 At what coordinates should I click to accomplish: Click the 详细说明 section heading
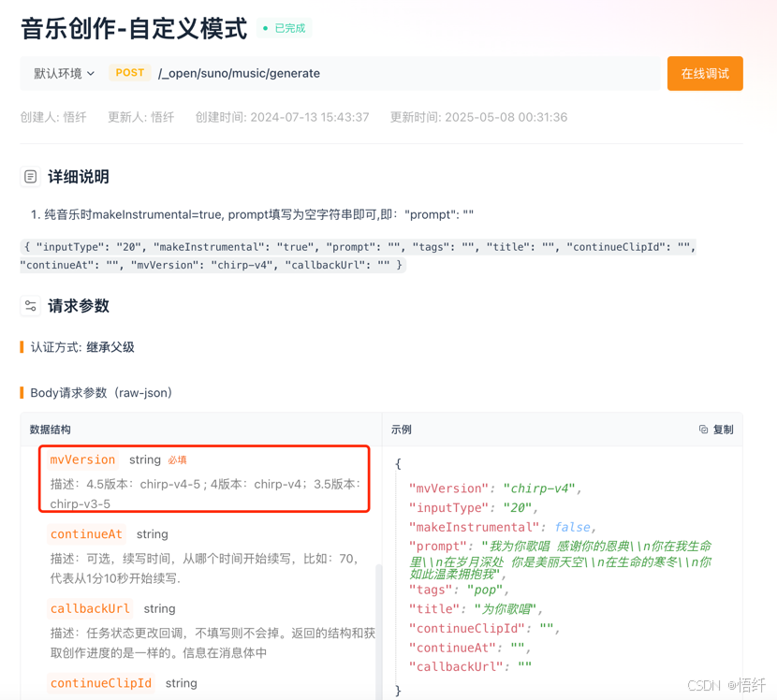(x=79, y=177)
